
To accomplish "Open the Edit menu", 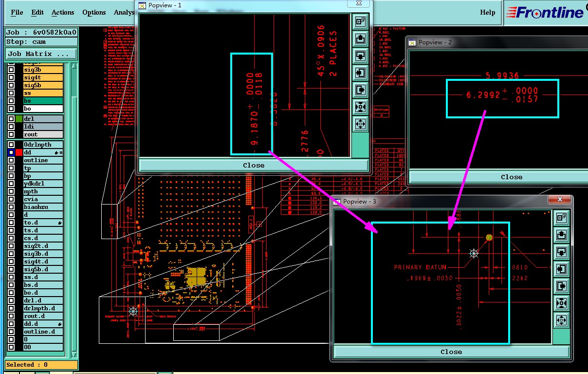I will click(x=37, y=12).
